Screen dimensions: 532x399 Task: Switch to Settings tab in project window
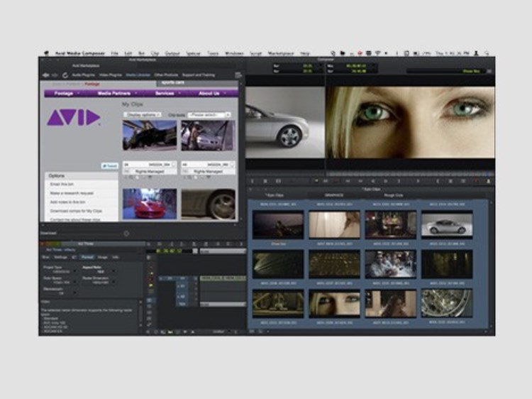click(61, 258)
